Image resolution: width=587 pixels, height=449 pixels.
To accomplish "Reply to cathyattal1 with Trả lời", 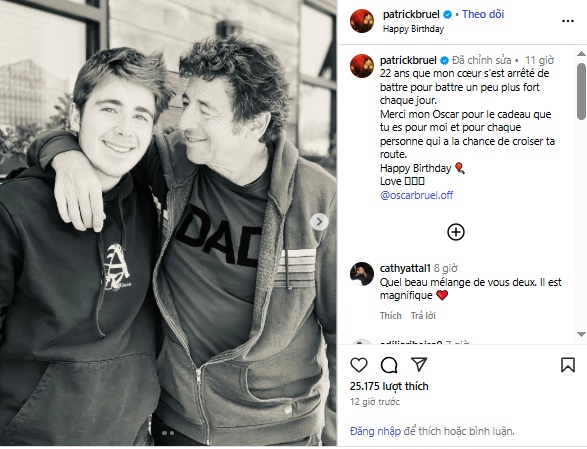I will 423,316.
